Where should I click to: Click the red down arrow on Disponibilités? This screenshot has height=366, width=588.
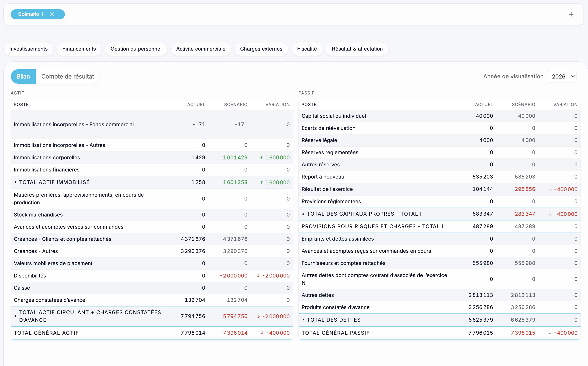coord(258,276)
